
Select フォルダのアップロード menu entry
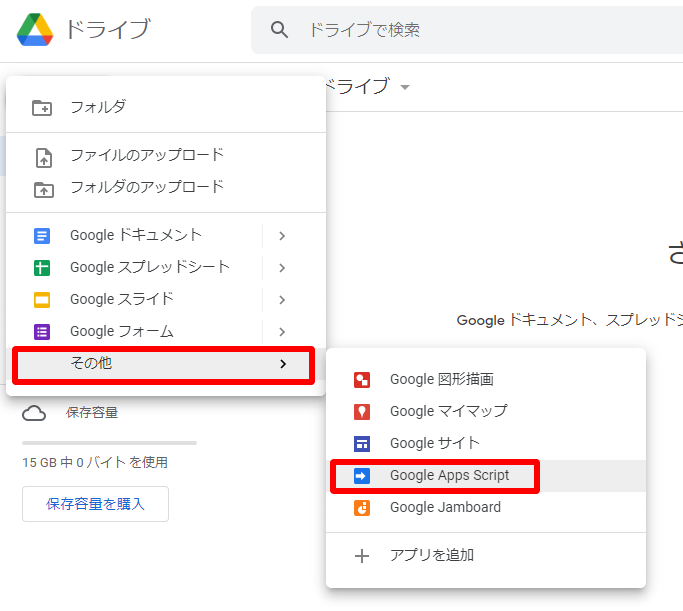[x=146, y=188]
